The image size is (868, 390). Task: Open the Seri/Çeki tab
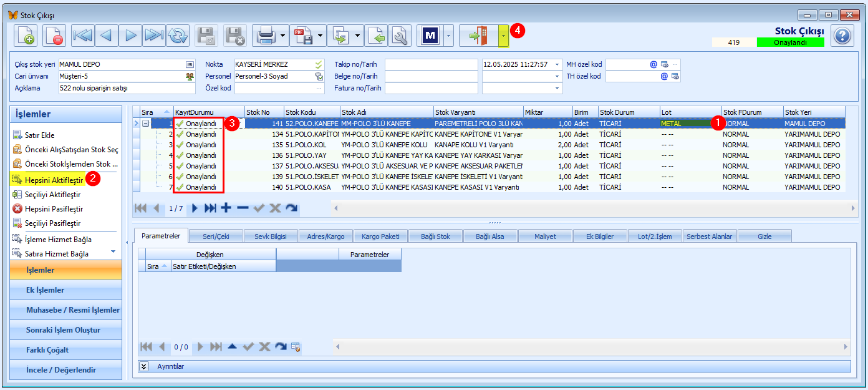216,236
